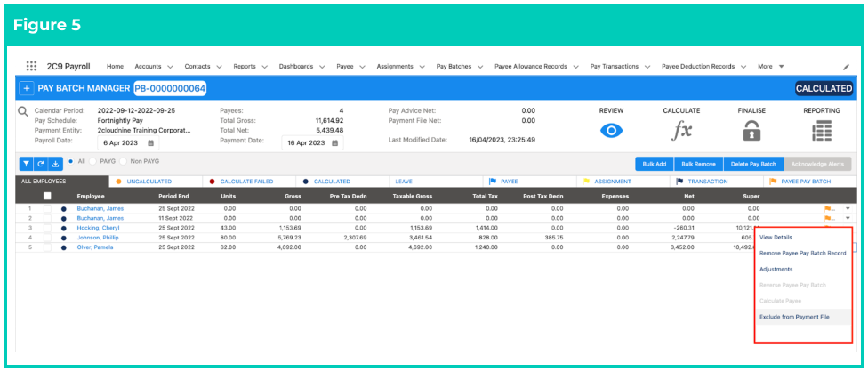Click the Bulk Remove button
Viewport: 868px width, 372px height.
pyautogui.click(x=699, y=164)
